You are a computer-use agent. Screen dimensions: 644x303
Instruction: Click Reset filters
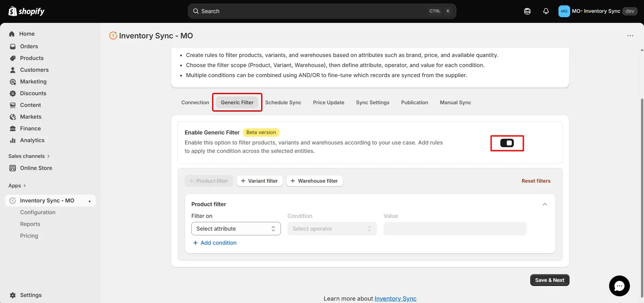(536, 181)
